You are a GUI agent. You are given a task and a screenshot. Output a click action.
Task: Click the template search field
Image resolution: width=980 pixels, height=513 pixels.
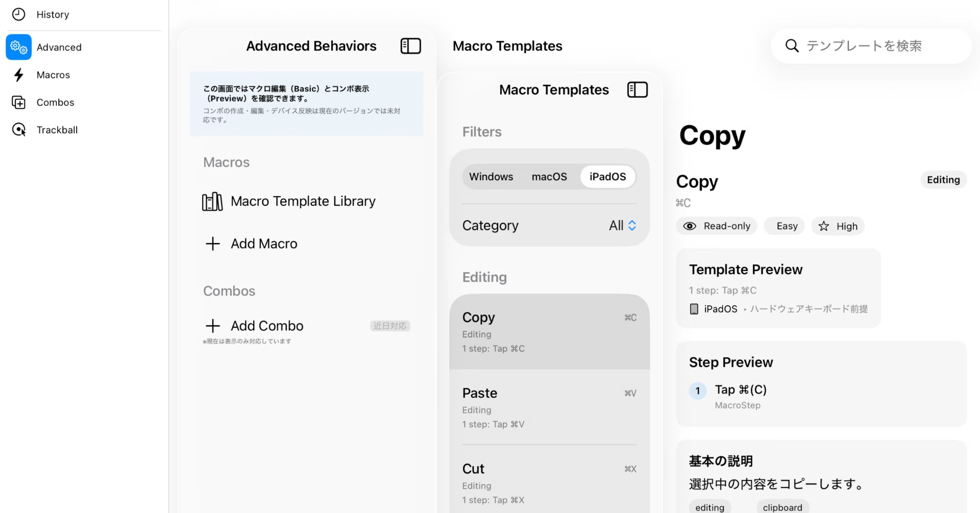pyautogui.click(x=871, y=46)
